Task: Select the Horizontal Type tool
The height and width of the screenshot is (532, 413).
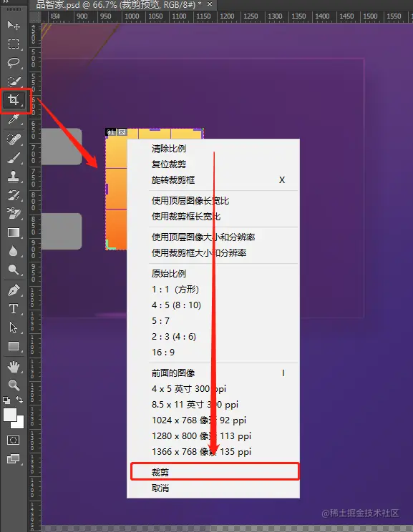Action: (14, 309)
